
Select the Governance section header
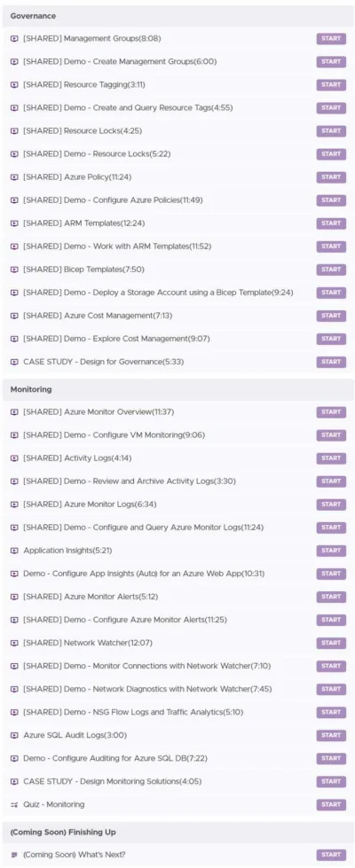177,16
